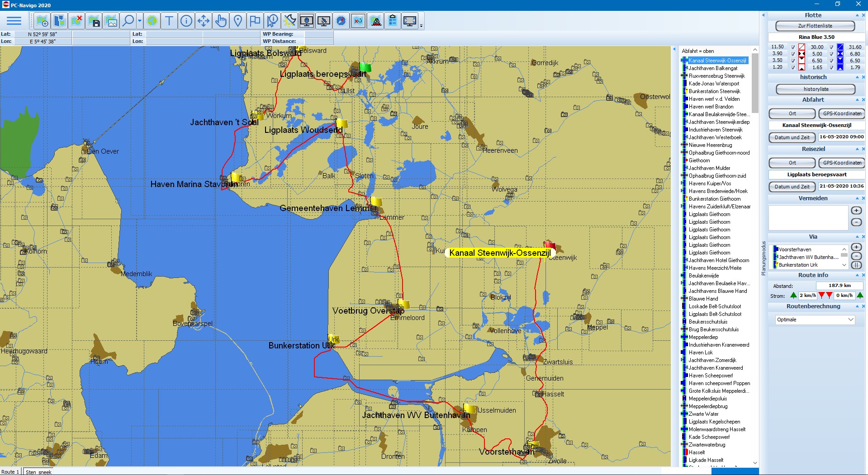868x475 pixels.
Task: Click the sailboat icon in toolbar
Action: coord(375,21)
